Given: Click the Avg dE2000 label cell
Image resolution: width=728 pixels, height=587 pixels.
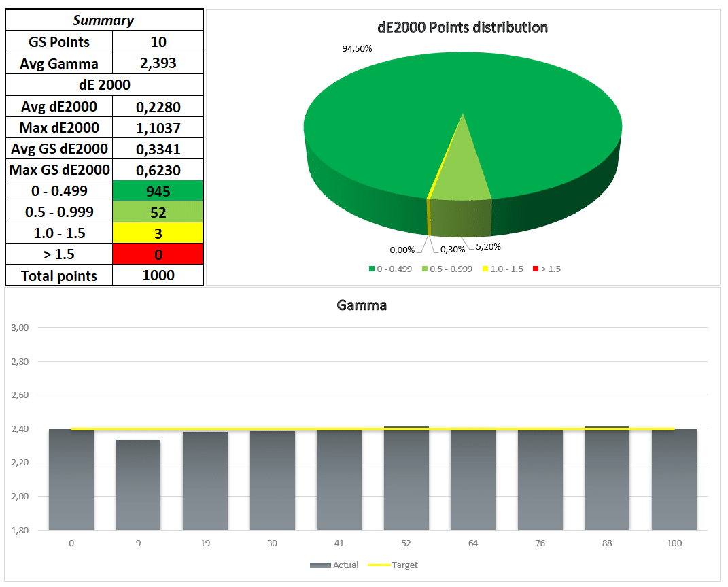Looking at the screenshot, I should pyautogui.click(x=59, y=106).
